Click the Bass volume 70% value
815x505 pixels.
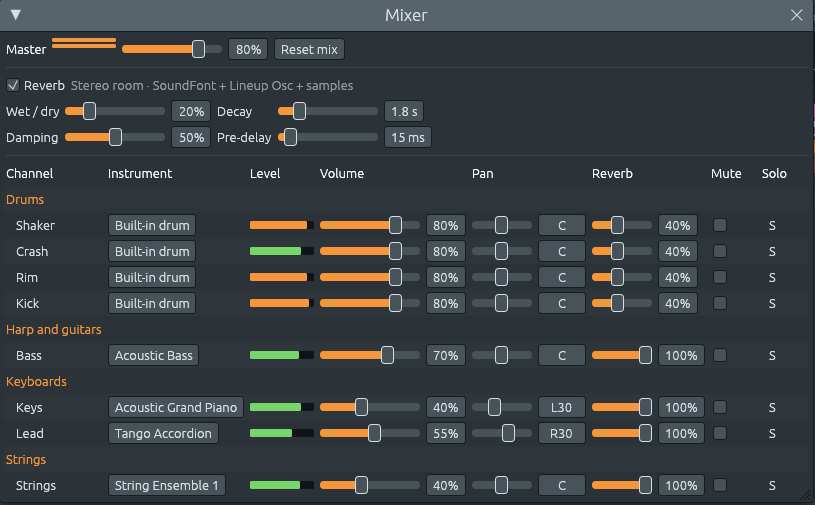[445, 355]
